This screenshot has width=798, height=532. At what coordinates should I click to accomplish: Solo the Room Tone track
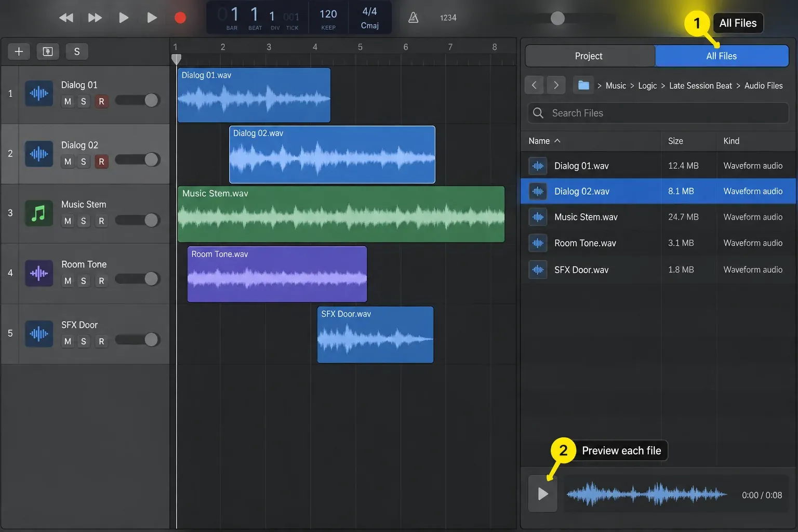83,281
